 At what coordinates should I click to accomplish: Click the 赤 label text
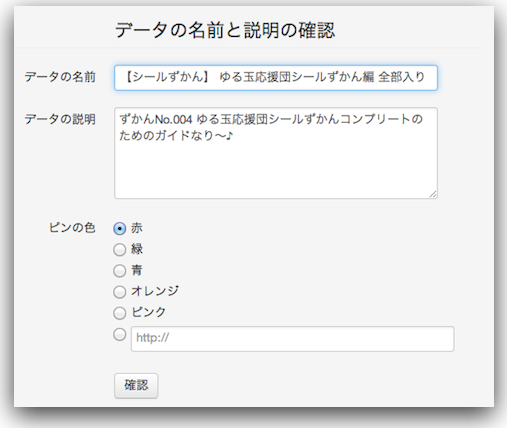[x=137, y=228]
